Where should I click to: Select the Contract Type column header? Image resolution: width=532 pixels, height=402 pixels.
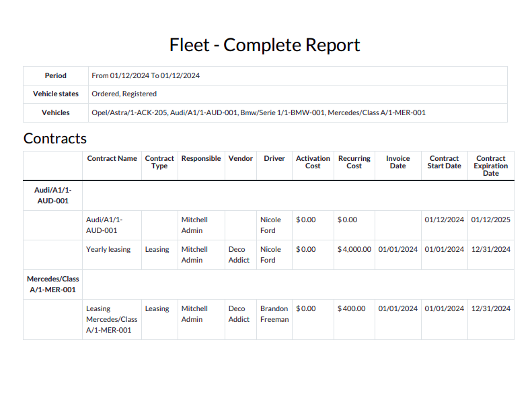click(159, 162)
